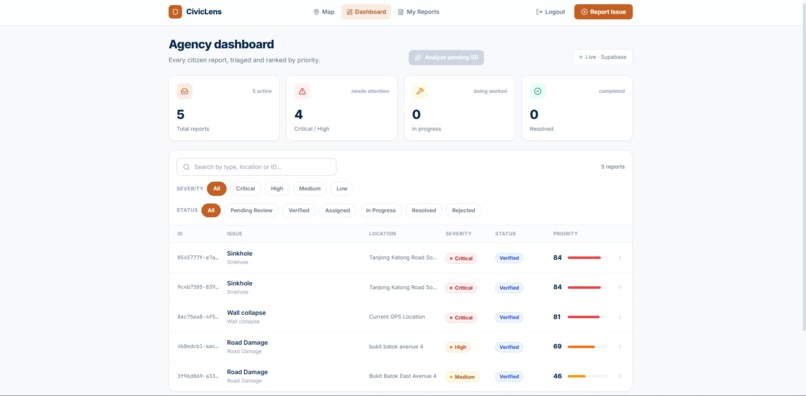
Task: Click the wrench icon on In progress card
Action: click(x=420, y=91)
